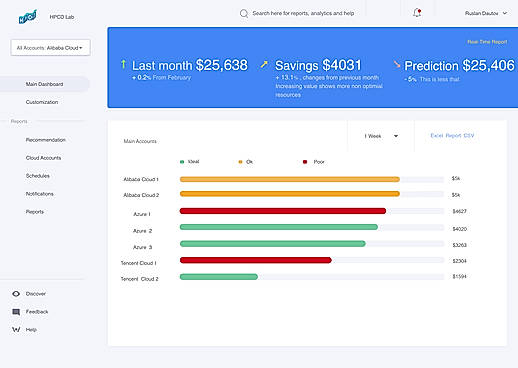Click the Help icon in sidebar

(16, 330)
